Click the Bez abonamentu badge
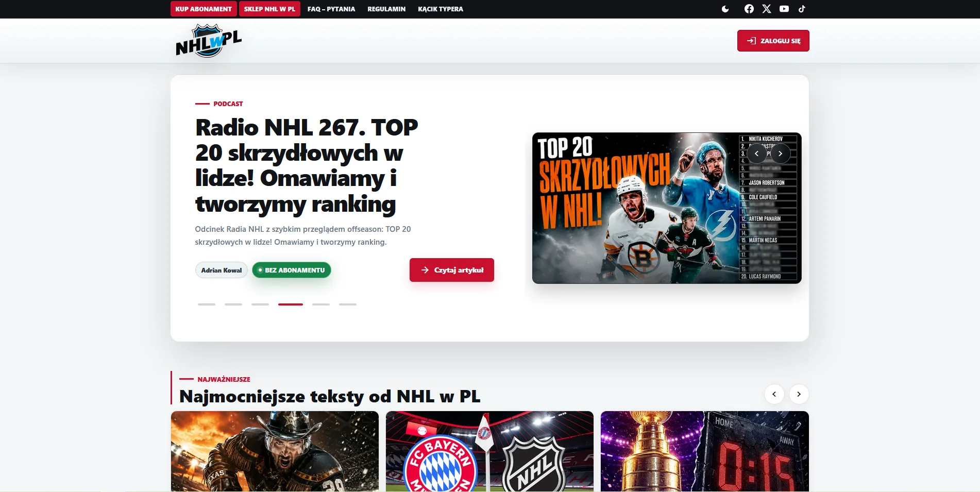Screen dimensions: 980x492 pos(292,270)
